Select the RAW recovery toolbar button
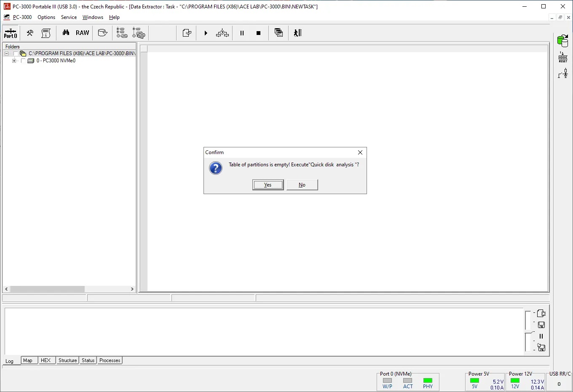 pos(82,33)
